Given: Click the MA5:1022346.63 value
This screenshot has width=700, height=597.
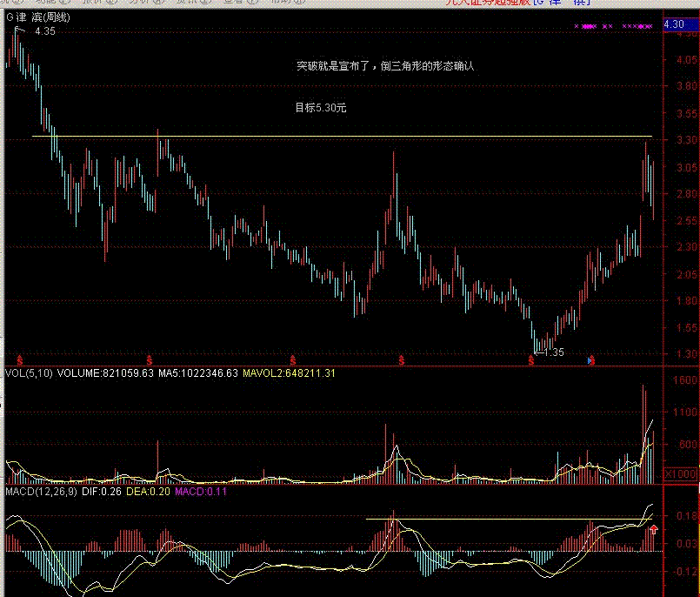Looking at the screenshot, I should point(198,373).
